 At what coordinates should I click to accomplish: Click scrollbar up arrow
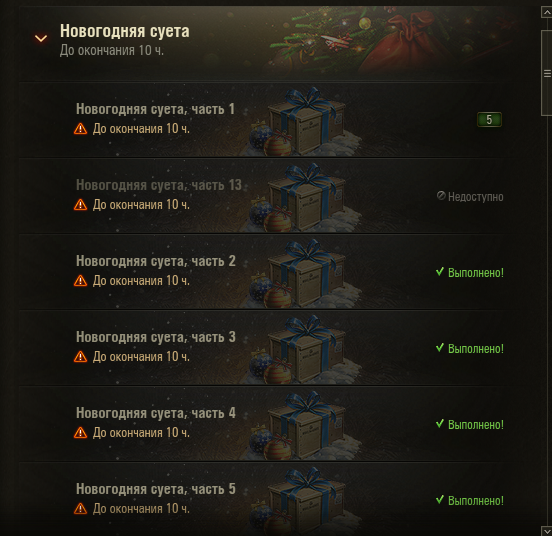click(546, 12)
